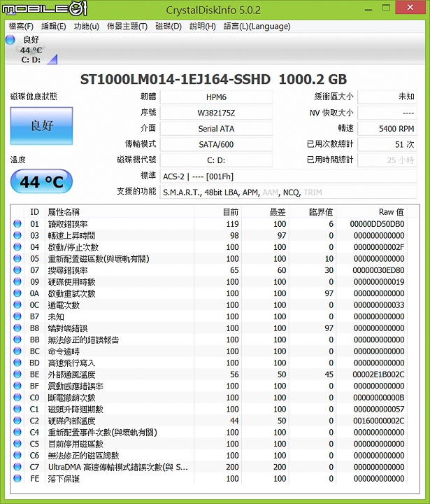This screenshot has height=504, width=430.
Task: Click status icon for attribute 0A 啟動重試次數
Action: click(17, 293)
